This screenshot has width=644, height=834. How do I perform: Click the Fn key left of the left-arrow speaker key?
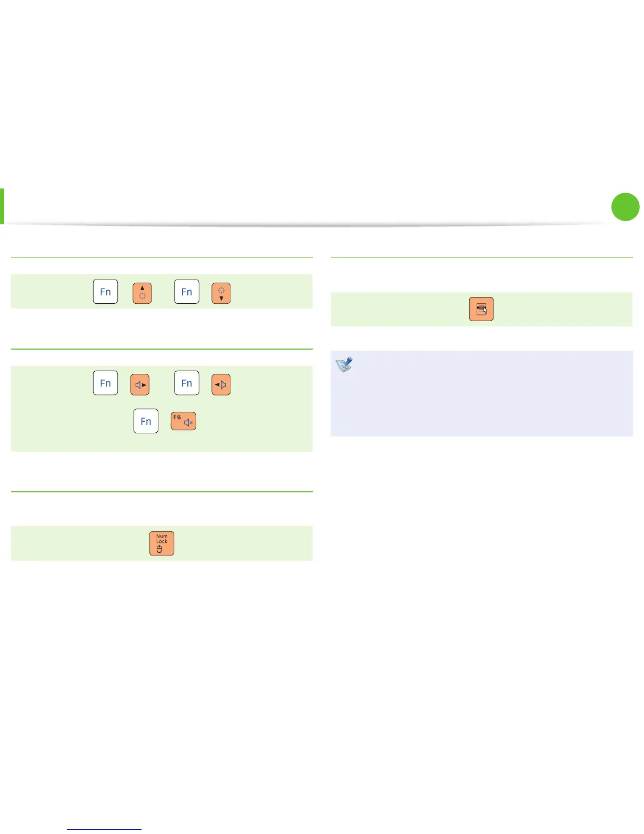(x=187, y=383)
